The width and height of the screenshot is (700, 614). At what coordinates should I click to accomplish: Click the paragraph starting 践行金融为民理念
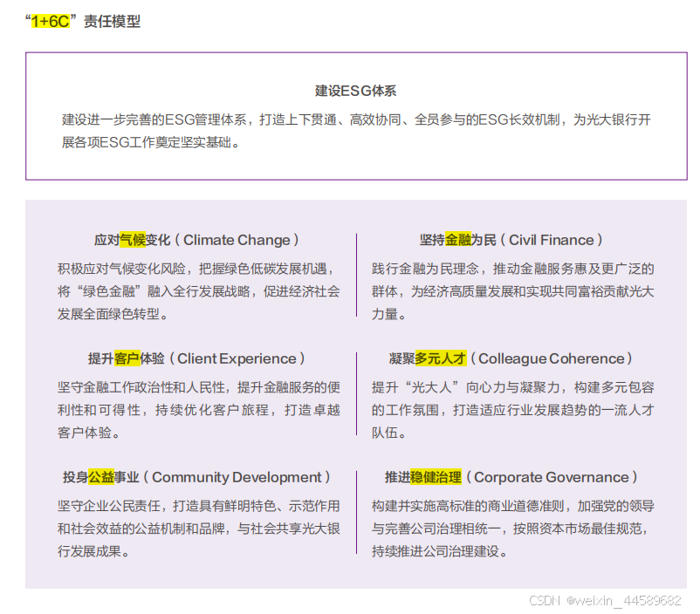pyautogui.click(x=513, y=291)
